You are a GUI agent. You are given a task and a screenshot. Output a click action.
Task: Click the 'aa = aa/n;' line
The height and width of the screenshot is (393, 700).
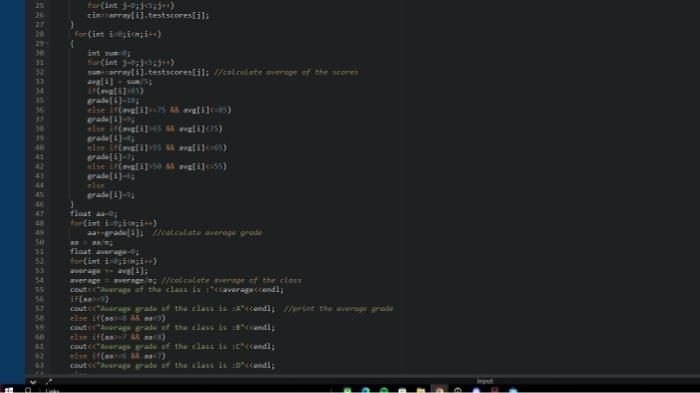(91, 242)
